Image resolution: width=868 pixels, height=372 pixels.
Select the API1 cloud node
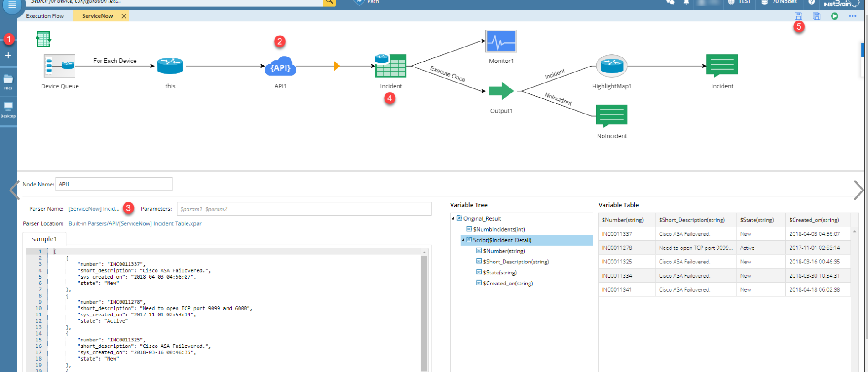pyautogui.click(x=280, y=66)
